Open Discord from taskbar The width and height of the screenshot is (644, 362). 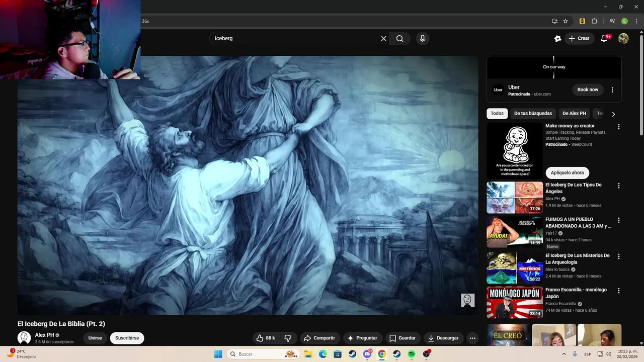click(367, 354)
